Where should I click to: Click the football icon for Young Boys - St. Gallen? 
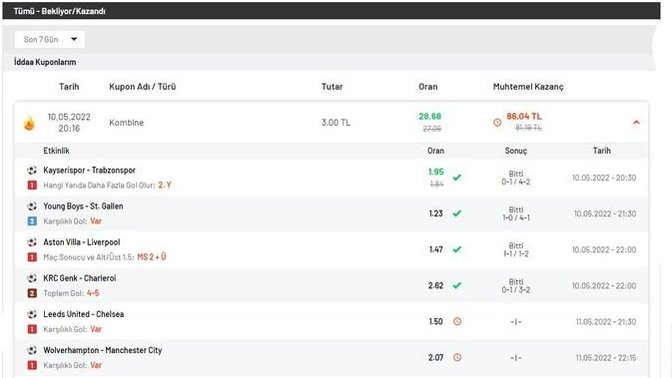point(32,206)
